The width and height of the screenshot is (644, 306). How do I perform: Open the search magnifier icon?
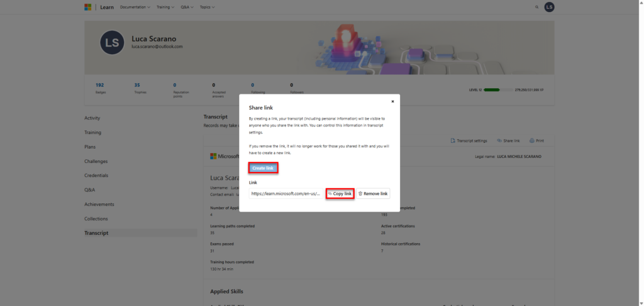coord(536,7)
